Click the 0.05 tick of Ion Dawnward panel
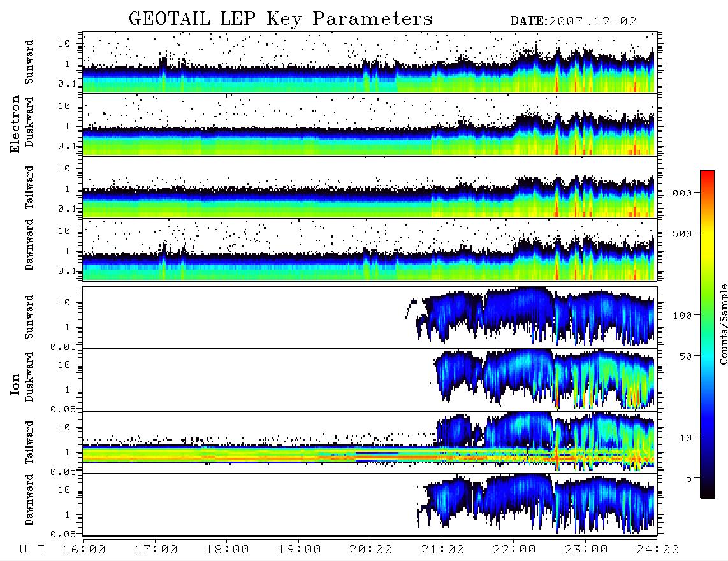 63,534
